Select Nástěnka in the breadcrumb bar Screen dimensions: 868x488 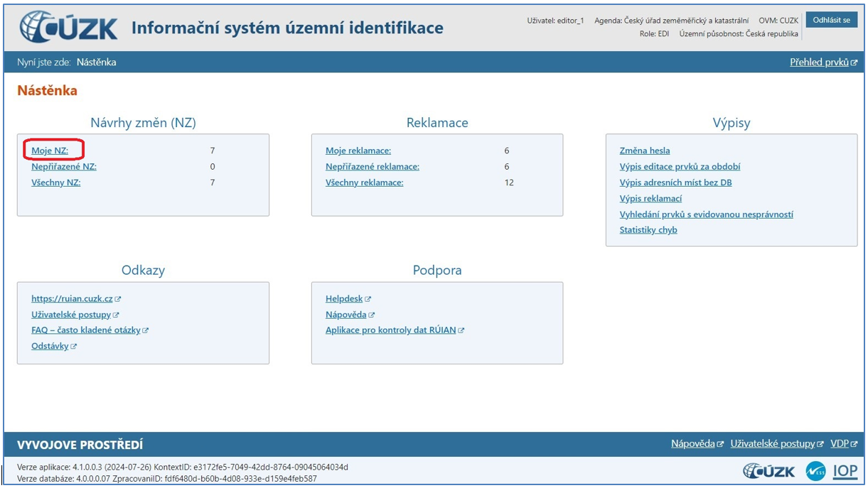(96, 63)
